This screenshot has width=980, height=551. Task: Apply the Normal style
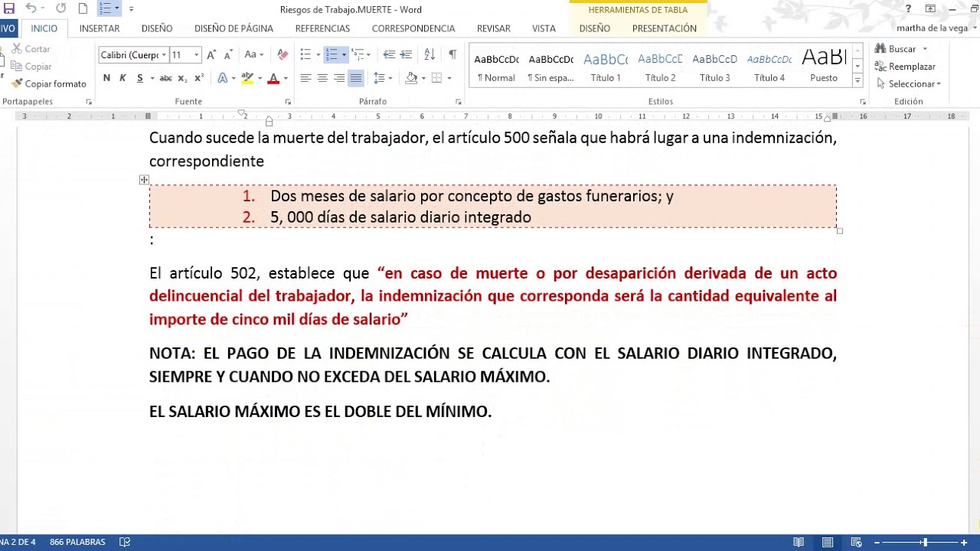(x=496, y=67)
